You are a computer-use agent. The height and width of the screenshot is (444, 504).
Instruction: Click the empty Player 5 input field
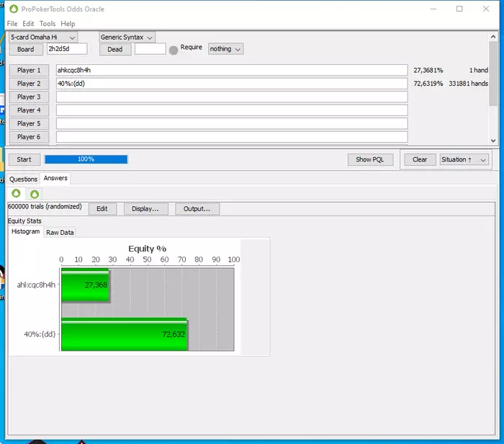tap(232, 123)
